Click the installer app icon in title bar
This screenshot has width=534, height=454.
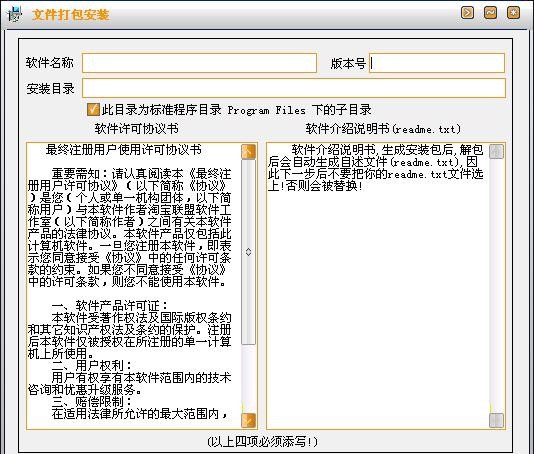(x=14, y=14)
